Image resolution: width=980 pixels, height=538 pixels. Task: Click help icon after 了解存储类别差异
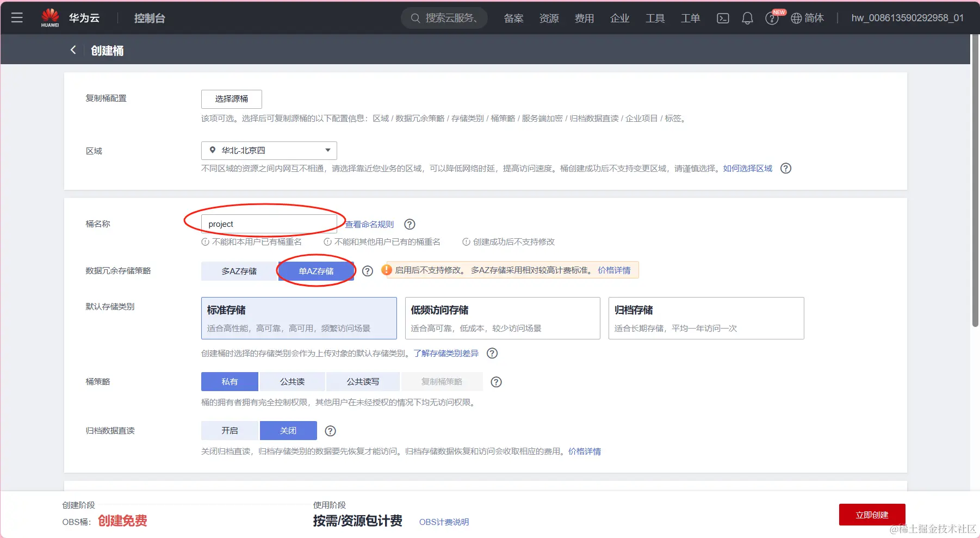[492, 353]
